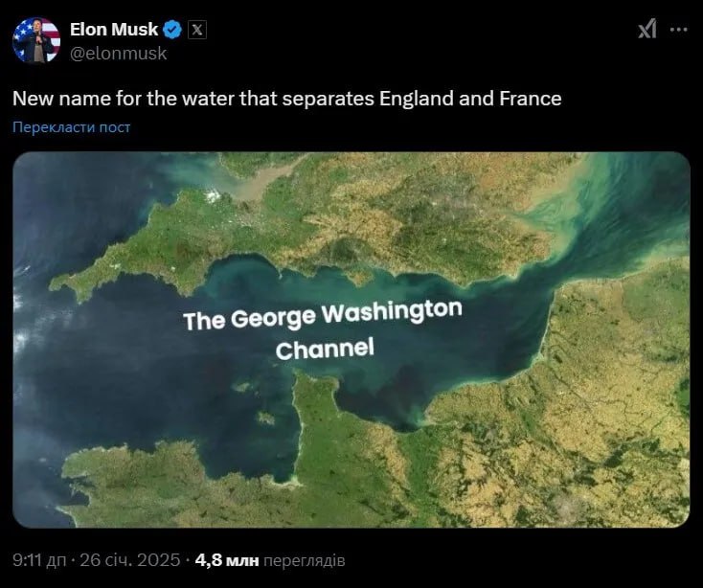
Task: Click "The George Washington" label on the map
Action: click(x=323, y=315)
